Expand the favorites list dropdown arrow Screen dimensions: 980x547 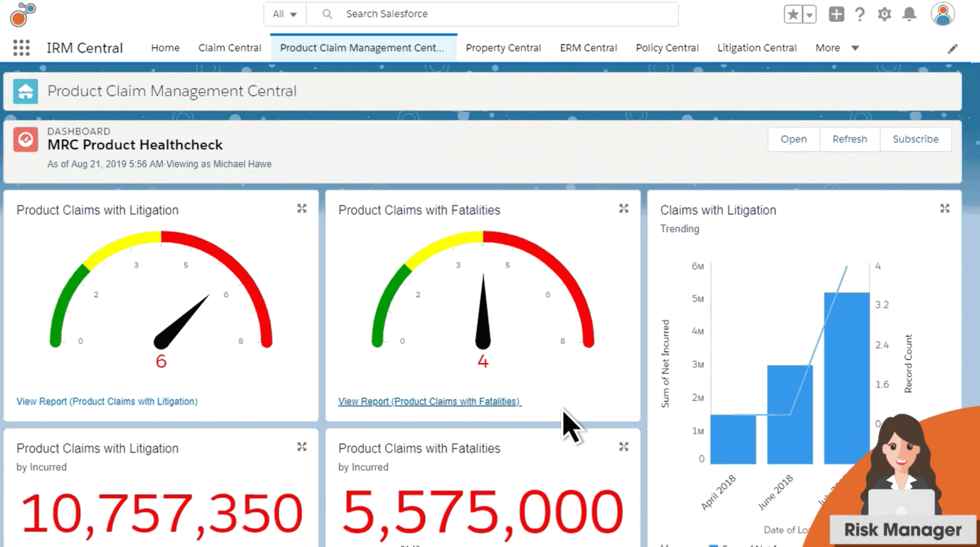(809, 14)
